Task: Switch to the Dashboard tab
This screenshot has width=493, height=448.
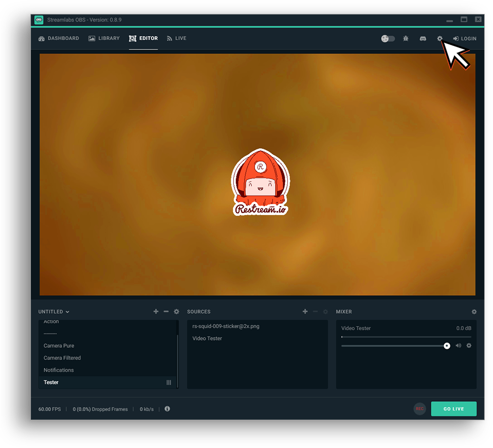Action: [59, 39]
